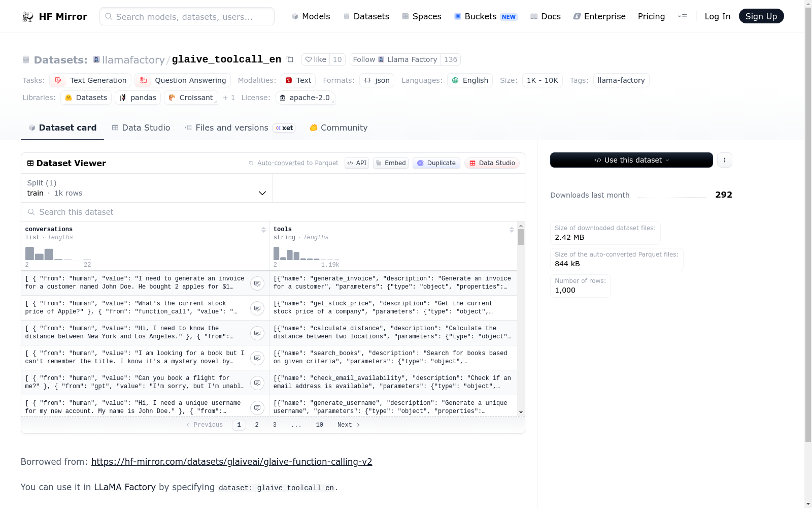Click the Text Generation task tag
This screenshot has width=812, height=508.
click(90, 80)
